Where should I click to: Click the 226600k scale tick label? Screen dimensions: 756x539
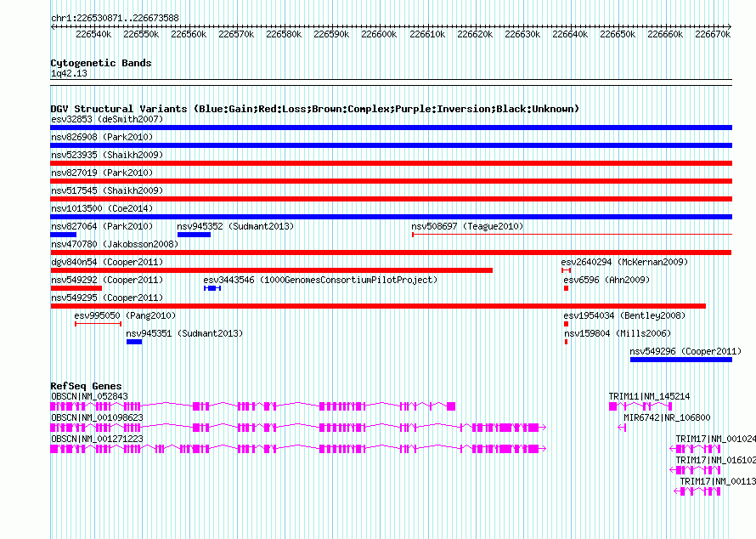379,34
